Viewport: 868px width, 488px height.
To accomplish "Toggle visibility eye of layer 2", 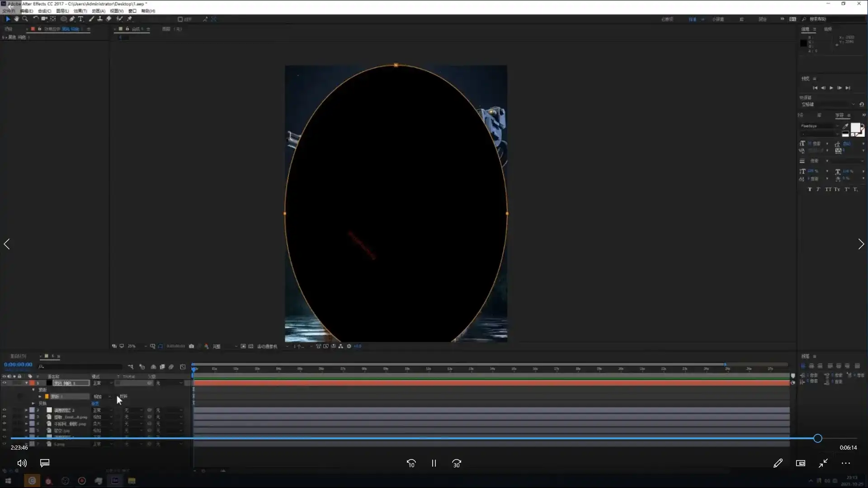I will (5, 410).
